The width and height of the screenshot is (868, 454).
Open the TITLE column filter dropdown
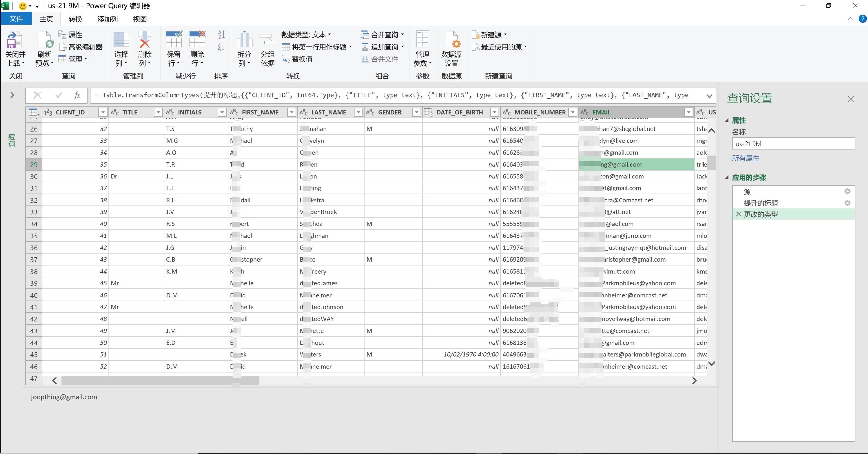(x=158, y=112)
